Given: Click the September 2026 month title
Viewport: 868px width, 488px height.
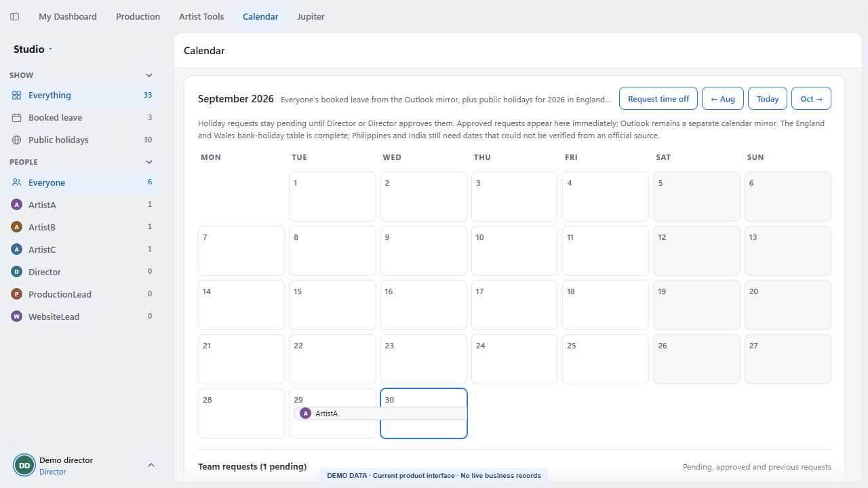Looking at the screenshot, I should point(236,99).
